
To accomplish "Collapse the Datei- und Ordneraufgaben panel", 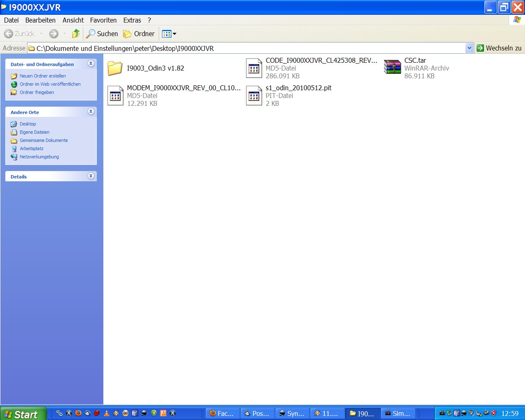I will pos(91,64).
